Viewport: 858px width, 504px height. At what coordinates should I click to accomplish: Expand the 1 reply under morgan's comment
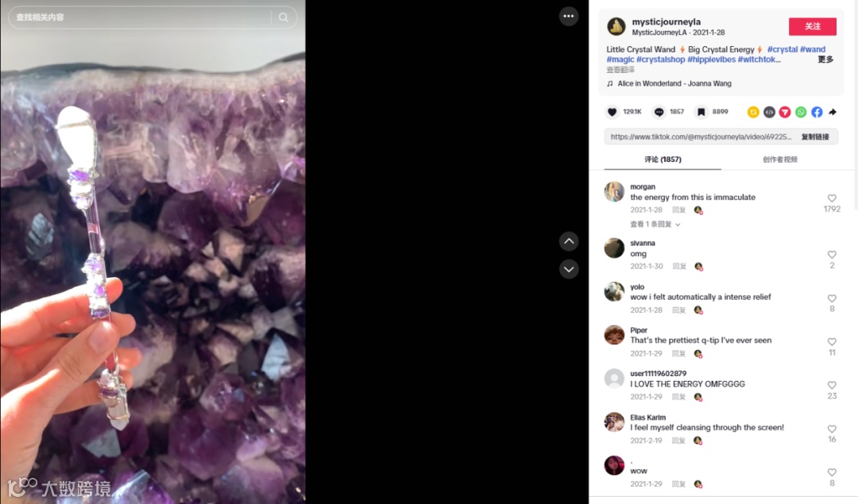coord(655,224)
